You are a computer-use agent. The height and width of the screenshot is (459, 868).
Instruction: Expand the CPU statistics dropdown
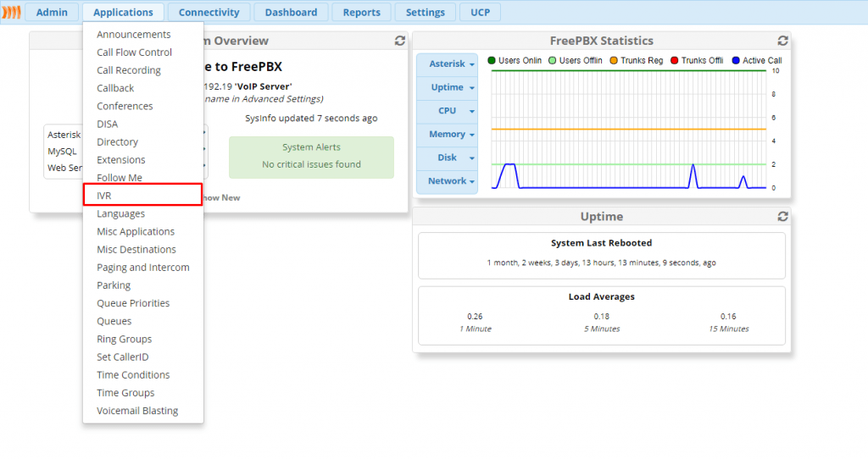point(448,111)
